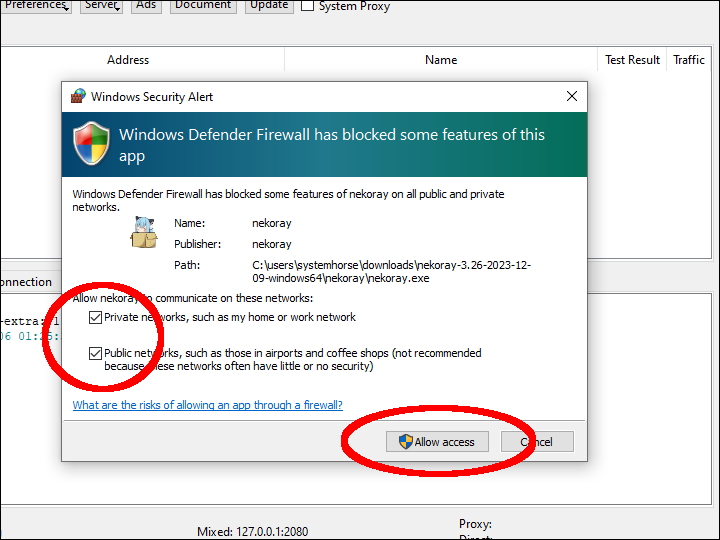This screenshot has height=540, width=720.
Task: Sort by the Address column header
Action: pyautogui.click(x=128, y=60)
